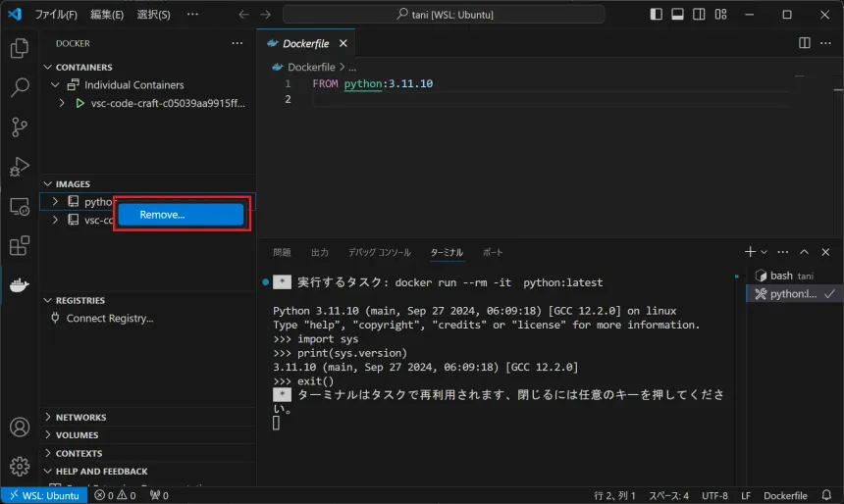
Task: Select Remove... from the context menu
Action: point(180,215)
